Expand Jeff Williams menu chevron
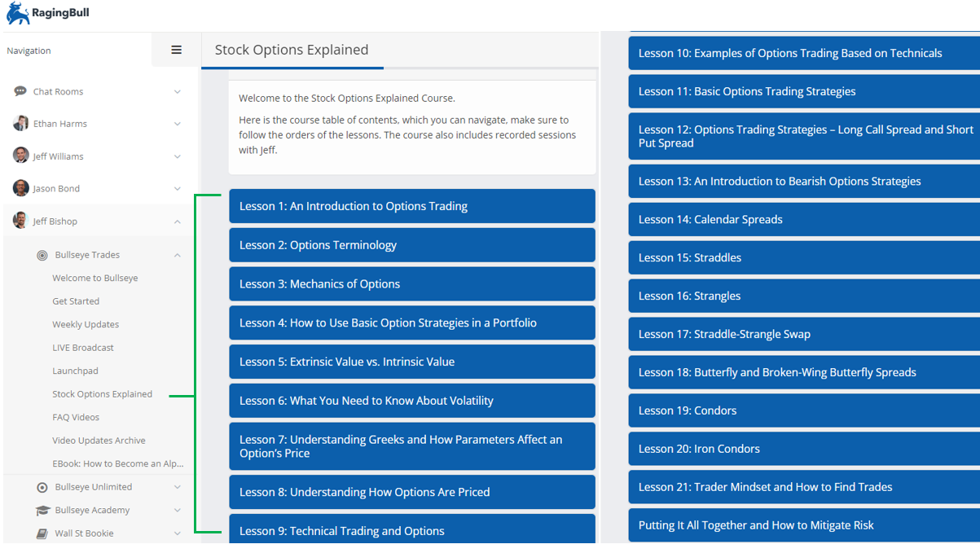 178,156
